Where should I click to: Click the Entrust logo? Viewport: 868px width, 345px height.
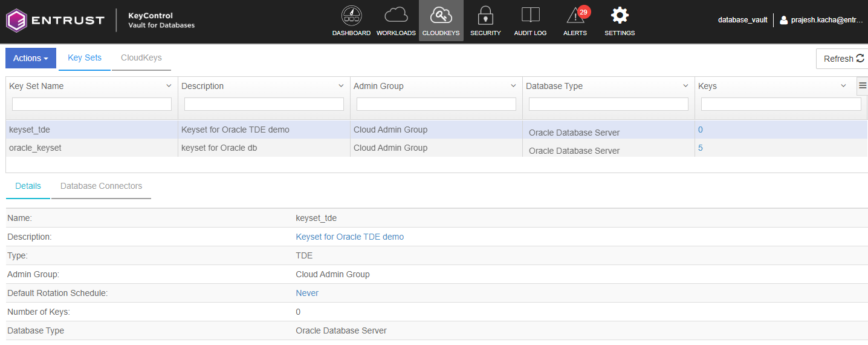pos(56,20)
